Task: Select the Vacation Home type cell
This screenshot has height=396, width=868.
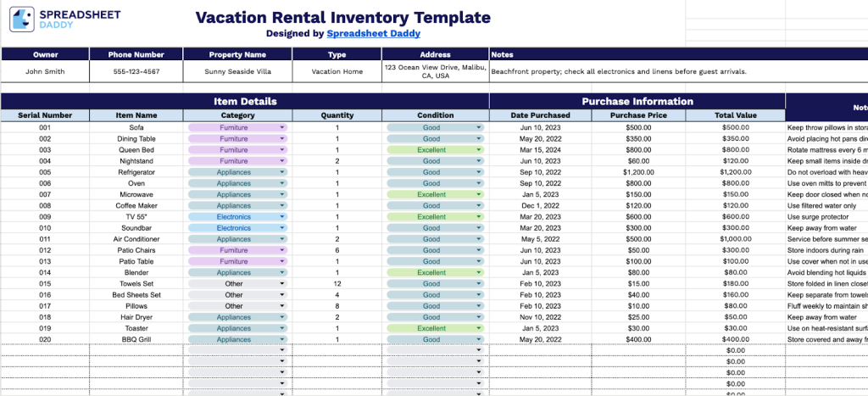Action: pyautogui.click(x=337, y=72)
